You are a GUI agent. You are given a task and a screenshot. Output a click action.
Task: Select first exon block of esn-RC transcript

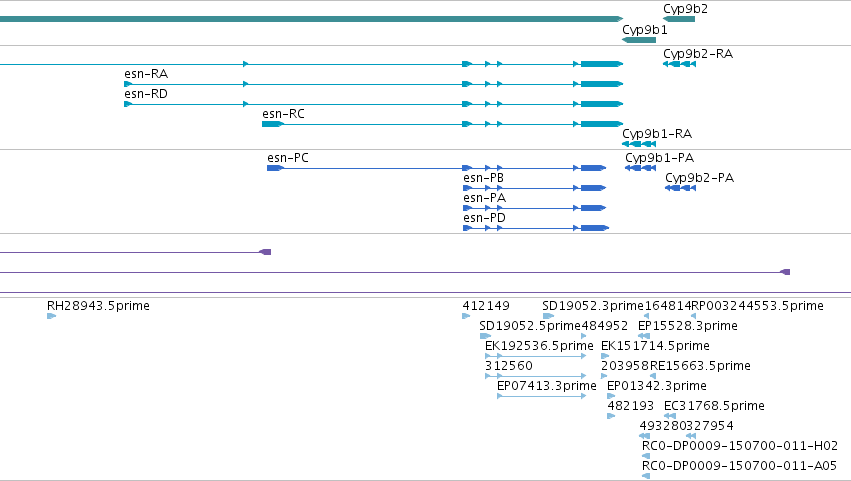272,124
